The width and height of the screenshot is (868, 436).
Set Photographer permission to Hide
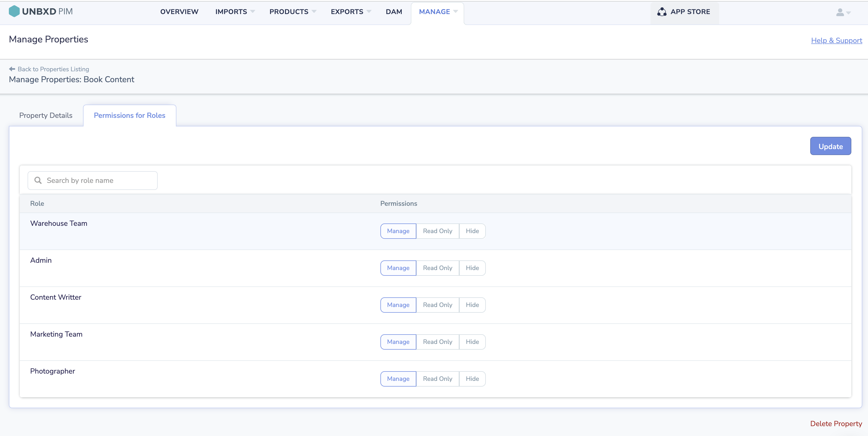[x=473, y=379]
